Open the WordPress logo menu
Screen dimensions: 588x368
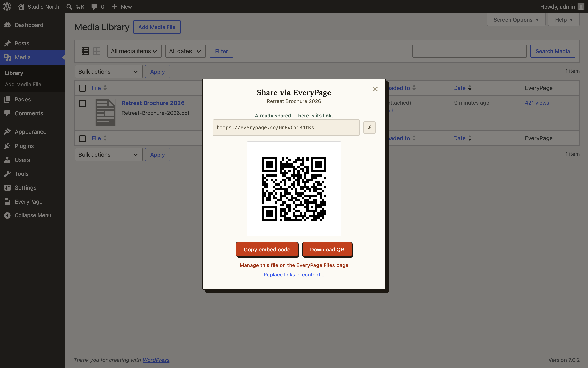7,7
